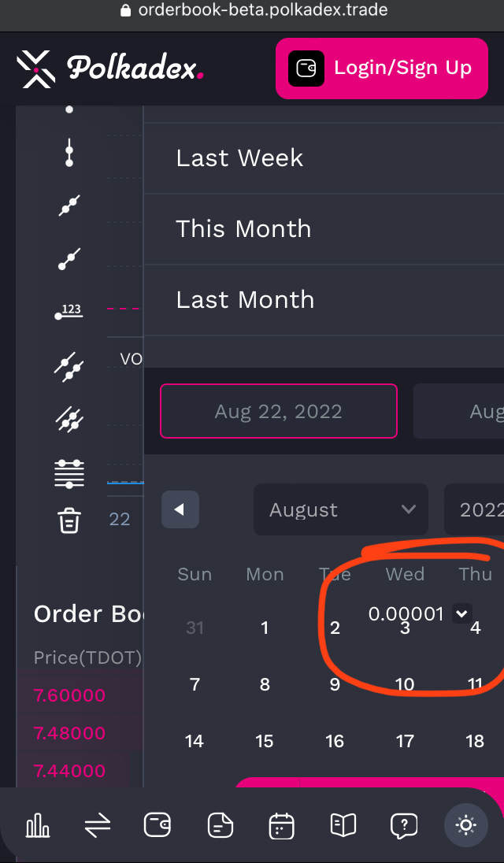504x863 pixels.
Task: Open the documentation book icon
Action: (x=343, y=825)
